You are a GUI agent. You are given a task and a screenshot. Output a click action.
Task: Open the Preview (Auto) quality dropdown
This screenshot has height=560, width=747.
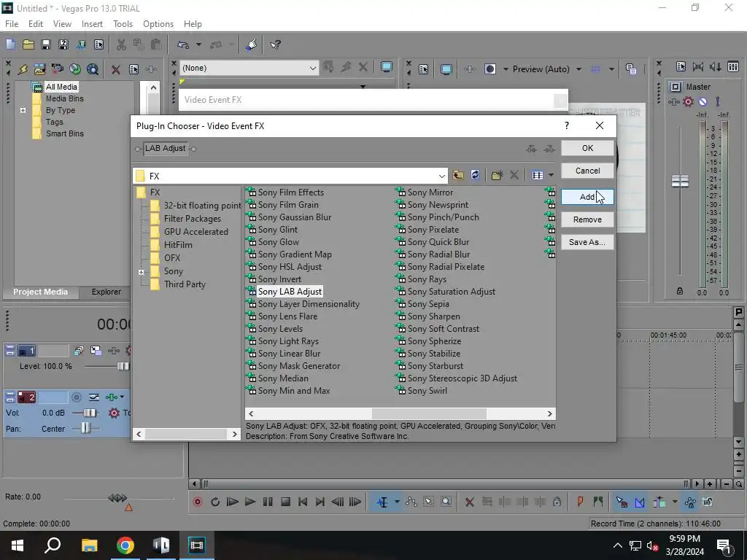point(578,69)
